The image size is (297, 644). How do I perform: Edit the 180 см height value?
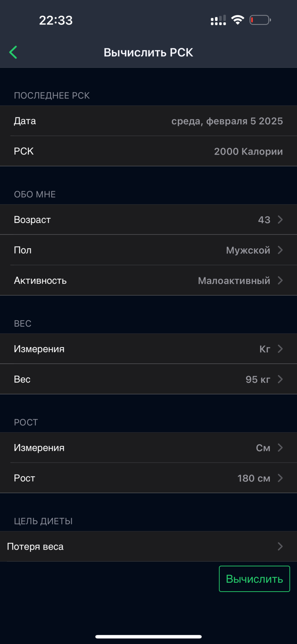(254, 478)
